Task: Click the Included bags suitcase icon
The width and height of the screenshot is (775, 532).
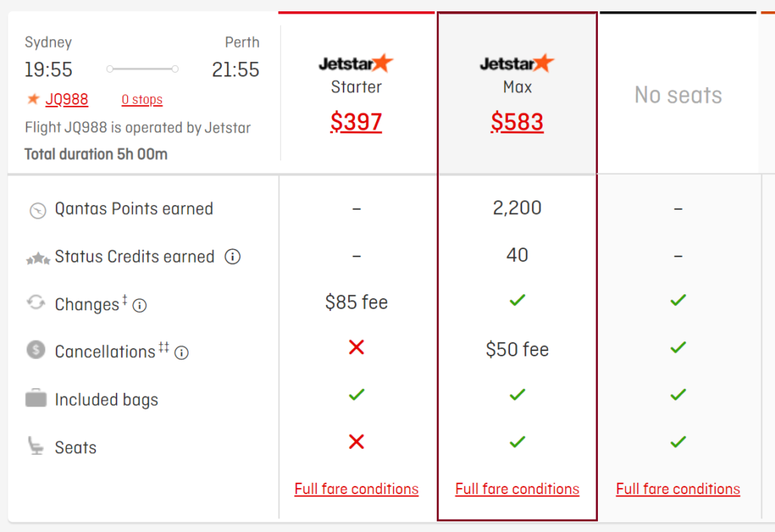Action: click(36, 398)
